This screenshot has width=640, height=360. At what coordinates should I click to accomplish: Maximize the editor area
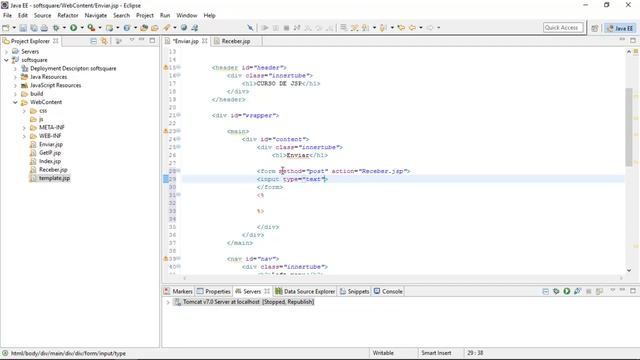[x=633, y=40]
